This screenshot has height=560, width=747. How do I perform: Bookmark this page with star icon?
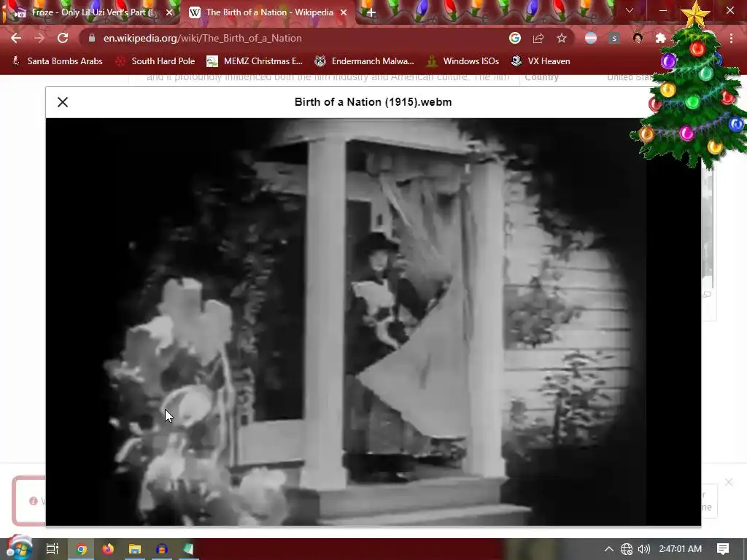562,38
